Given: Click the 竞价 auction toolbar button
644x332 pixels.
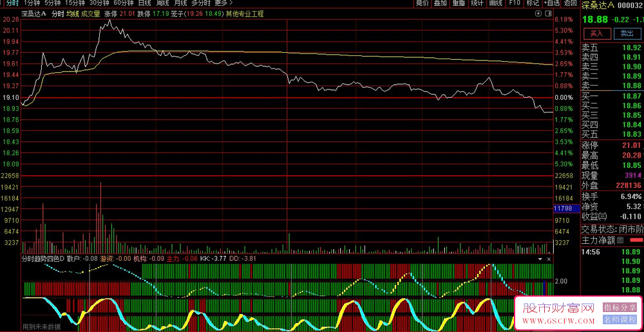Looking at the screenshot, I should click(422, 3).
